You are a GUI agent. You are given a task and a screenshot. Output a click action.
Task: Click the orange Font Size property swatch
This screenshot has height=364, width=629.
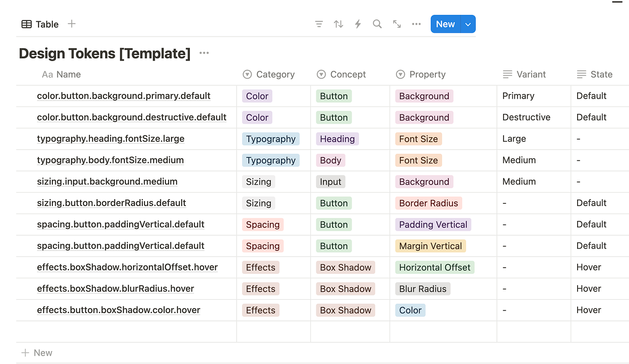pyautogui.click(x=418, y=138)
